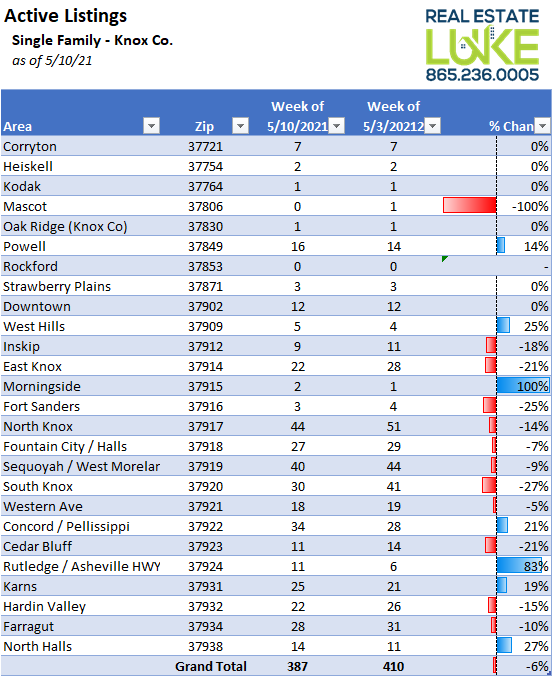The image size is (552, 676).
Task: Select zip code cell 37849
Action: pyautogui.click(x=205, y=247)
